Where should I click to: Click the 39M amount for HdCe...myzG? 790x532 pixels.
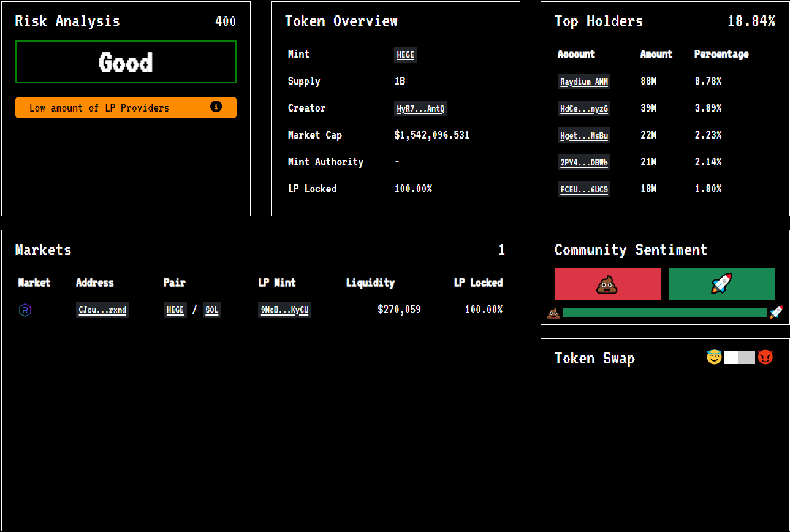[x=648, y=108]
